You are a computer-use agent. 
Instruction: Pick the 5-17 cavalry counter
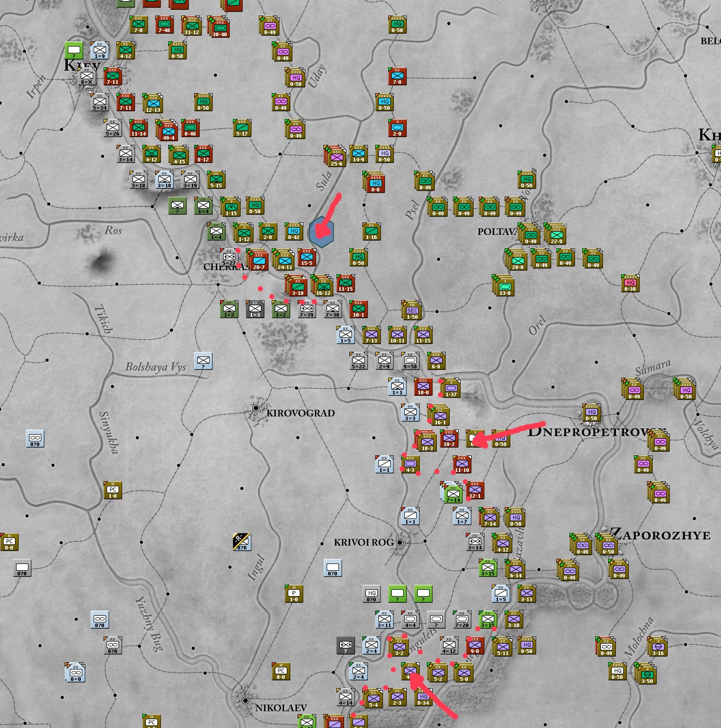tap(242, 128)
